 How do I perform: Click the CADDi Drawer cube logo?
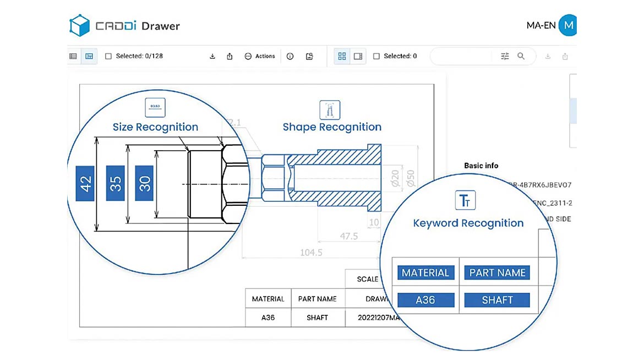pos(79,25)
